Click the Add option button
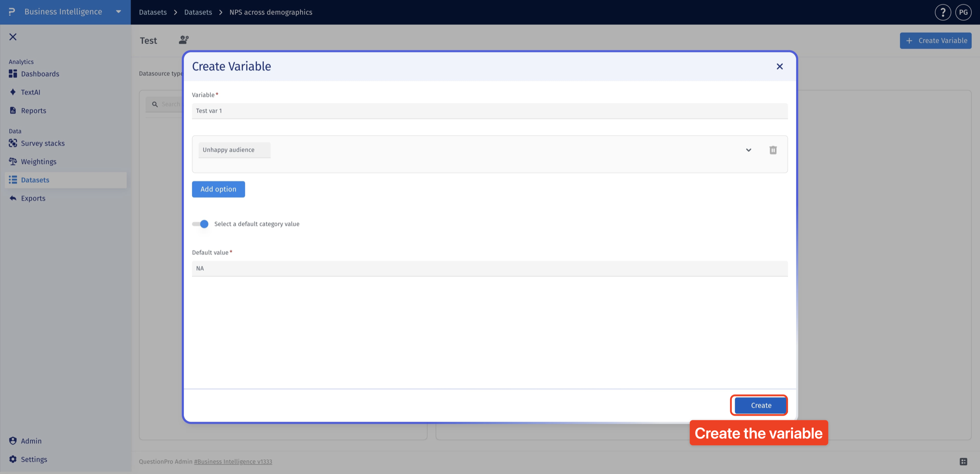Screen dimensions: 980x474 coord(218,189)
